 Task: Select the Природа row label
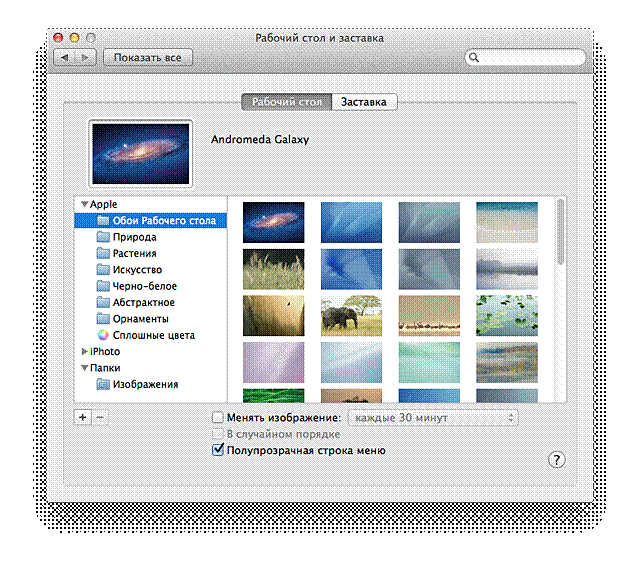134,237
